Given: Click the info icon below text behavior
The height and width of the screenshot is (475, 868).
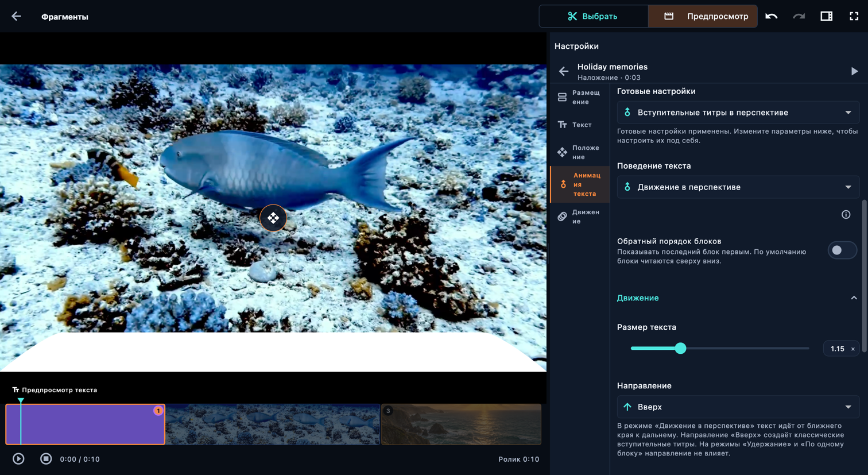Looking at the screenshot, I should click(846, 214).
